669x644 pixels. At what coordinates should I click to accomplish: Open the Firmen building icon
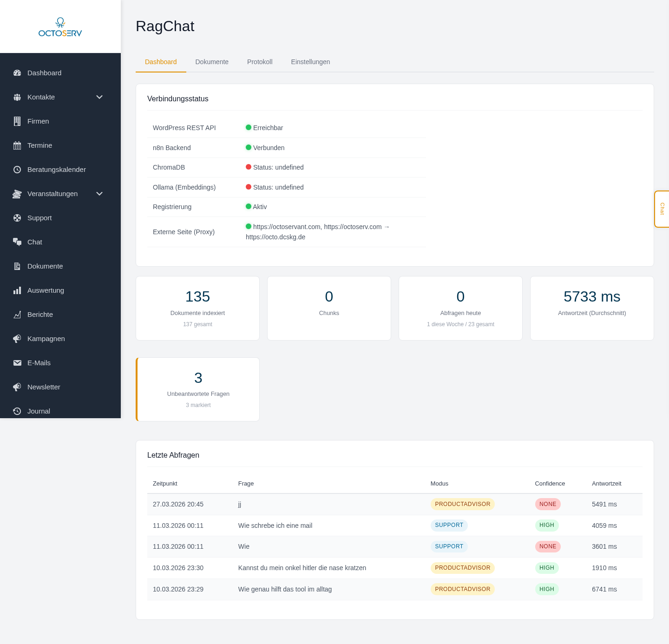17,121
